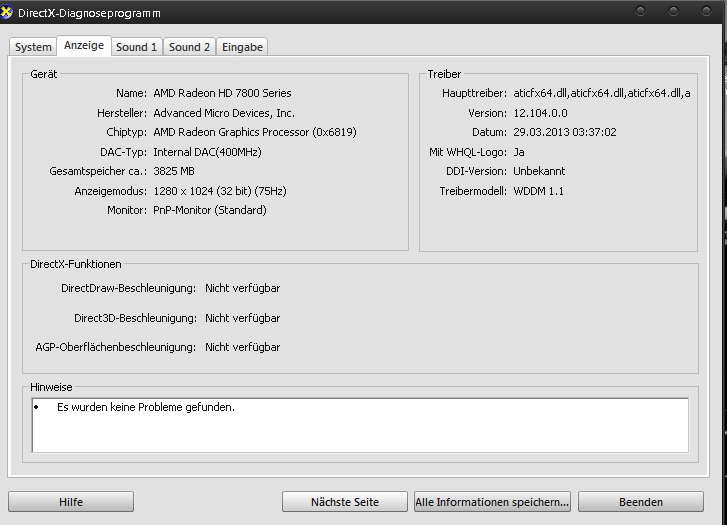Click PnP-Monitor (Standard) value

coord(210,210)
